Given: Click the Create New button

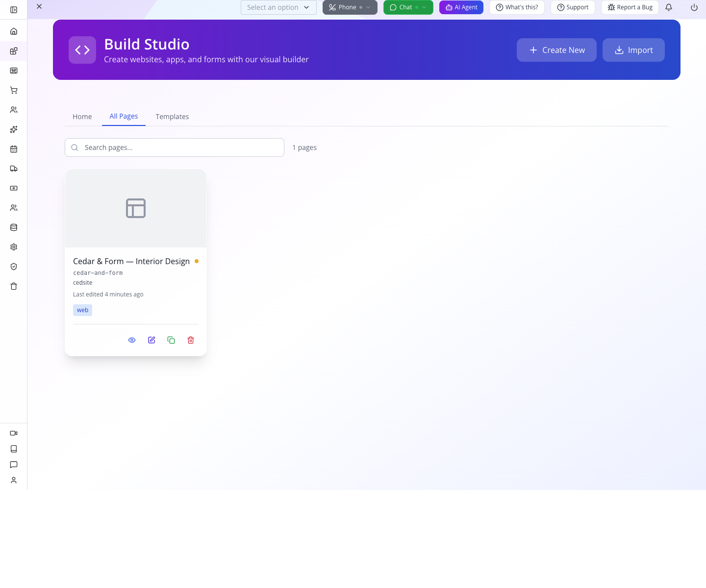Looking at the screenshot, I should [556, 50].
